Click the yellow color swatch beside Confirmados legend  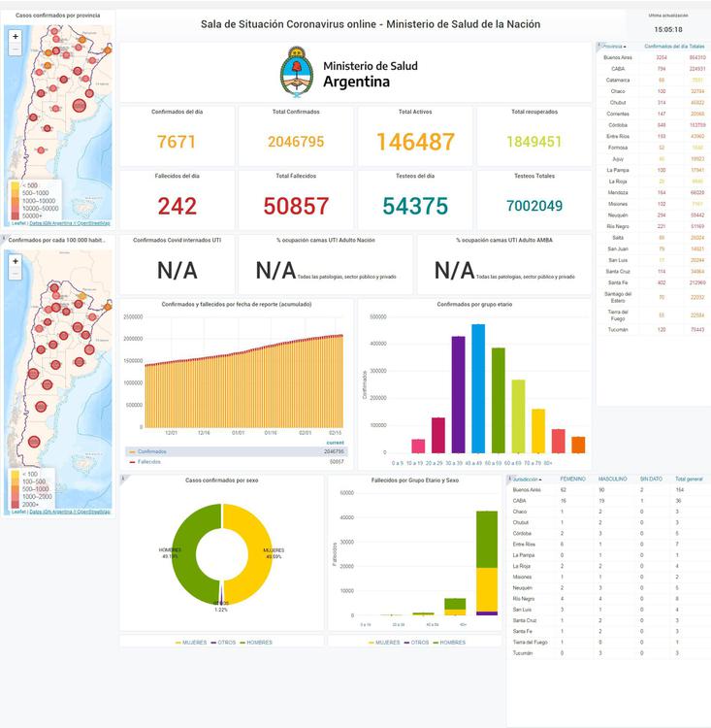pos(132,451)
